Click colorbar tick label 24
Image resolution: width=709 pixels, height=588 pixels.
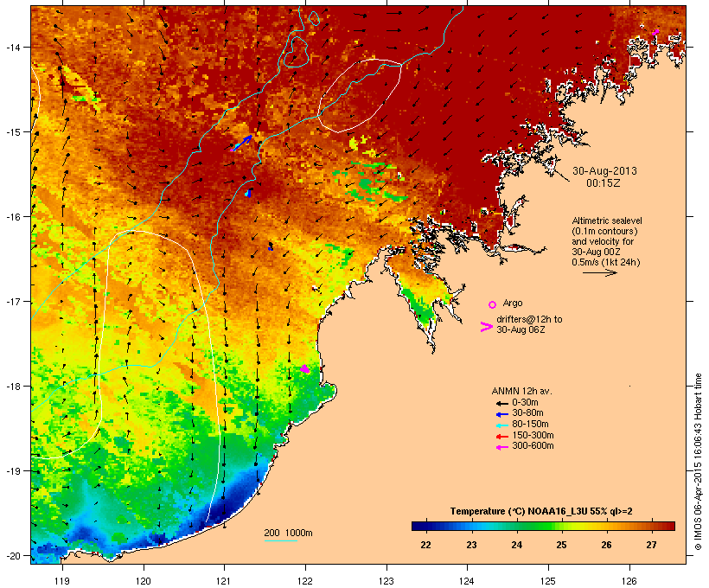coord(516,545)
